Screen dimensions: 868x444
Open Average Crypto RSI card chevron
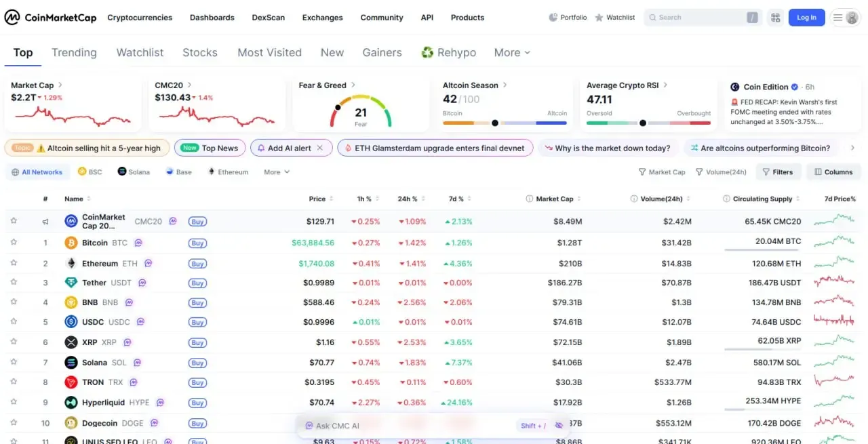pyautogui.click(x=665, y=85)
